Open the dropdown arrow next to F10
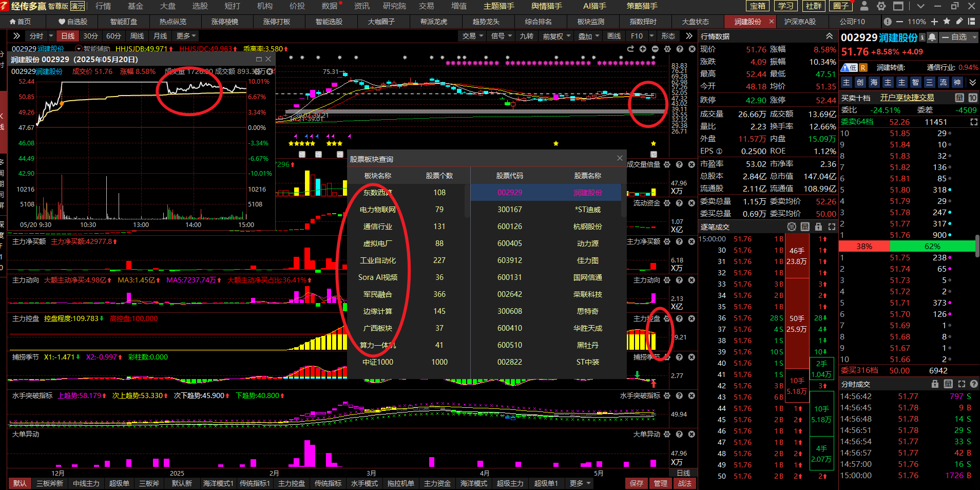The image size is (980, 490). tap(652, 36)
